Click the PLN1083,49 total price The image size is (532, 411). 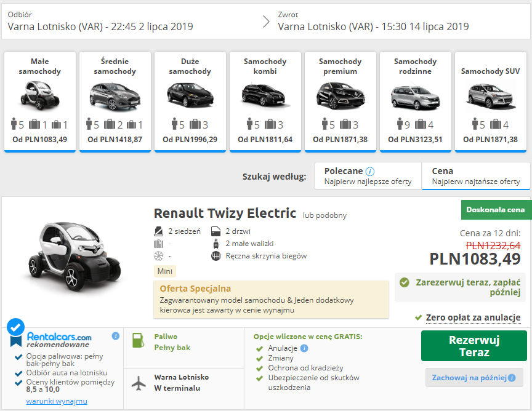pyautogui.click(x=475, y=259)
